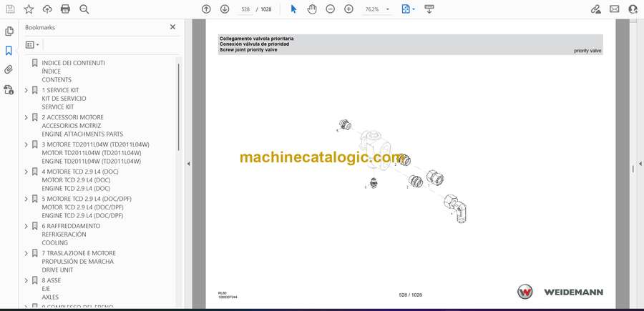Click the page number field showing 528
Screen dimensions: 644x311
pyautogui.click(x=245, y=9)
